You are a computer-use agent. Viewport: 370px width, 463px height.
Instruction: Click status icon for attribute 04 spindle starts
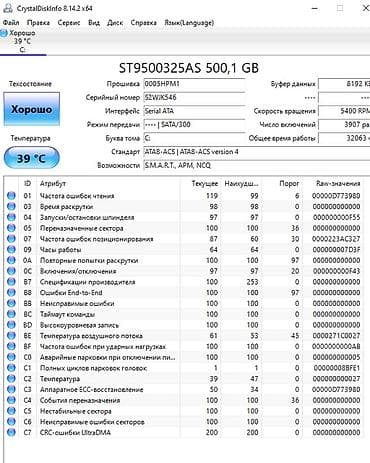click(11, 217)
